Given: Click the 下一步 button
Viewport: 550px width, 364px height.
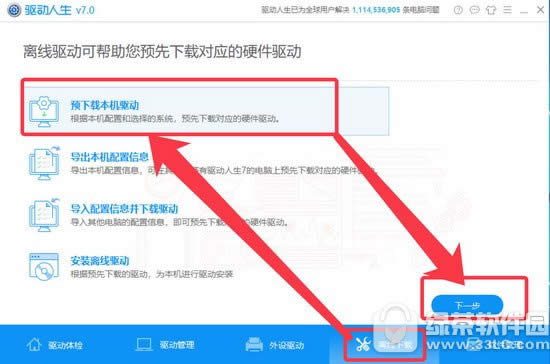Looking at the screenshot, I should (x=467, y=305).
